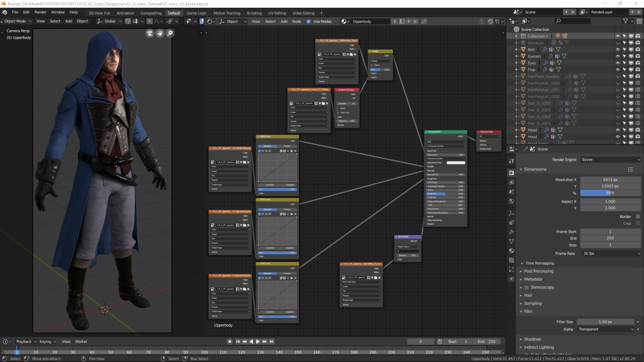Jump to the end frame button
The height and width of the screenshot is (362, 644).
[271, 342]
